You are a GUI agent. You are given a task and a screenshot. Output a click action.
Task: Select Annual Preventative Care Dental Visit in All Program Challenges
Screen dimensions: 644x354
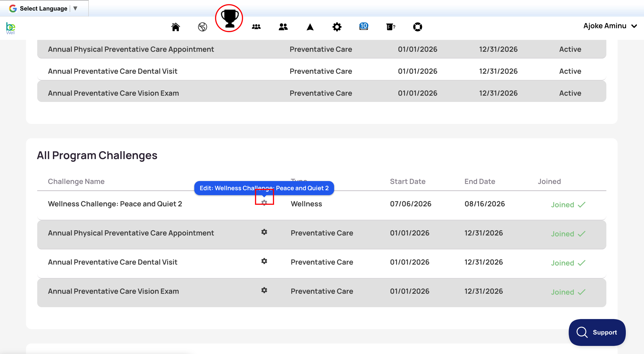(x=113, y=262)
